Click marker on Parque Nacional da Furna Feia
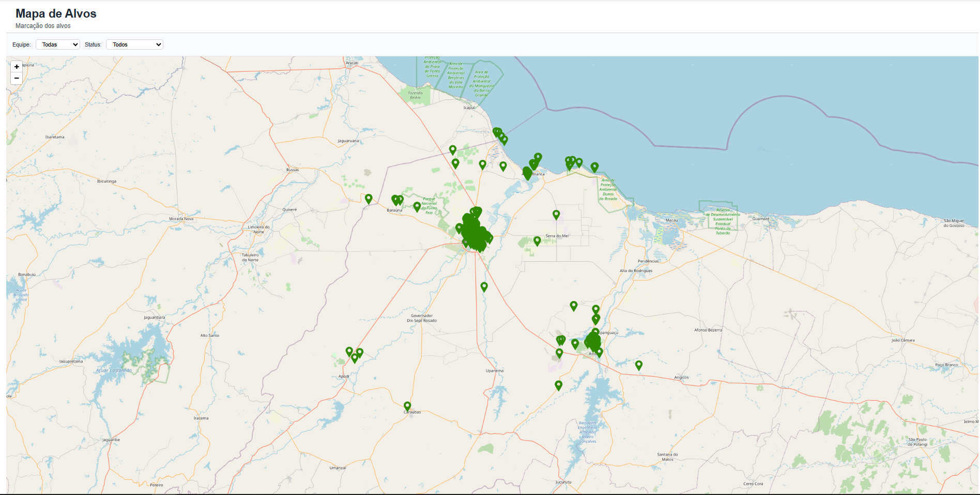Image resolution: width=980 pixels, height=495 pixels. [417, 207]
